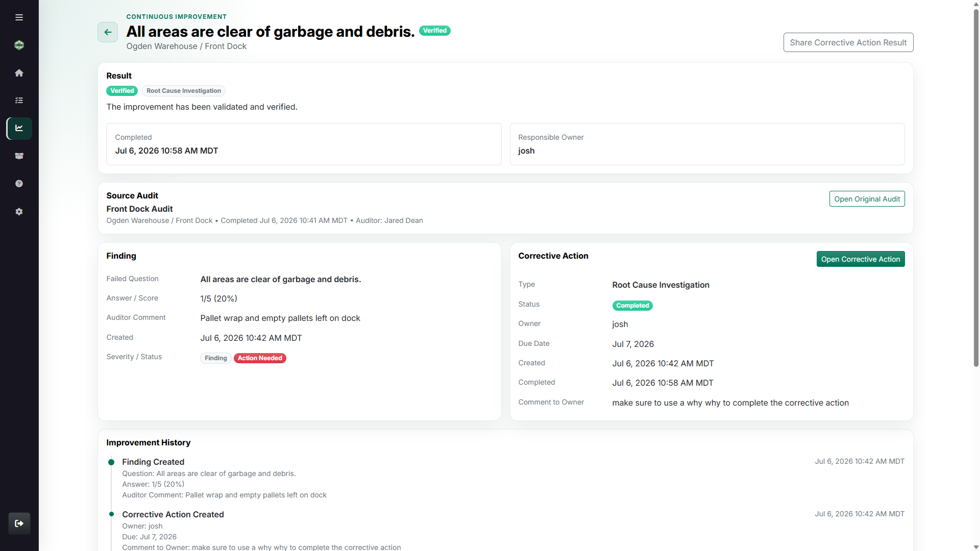Viewport: 980px width, 551px height.
Task: Open Original Audit button
Action: point(867,199)
